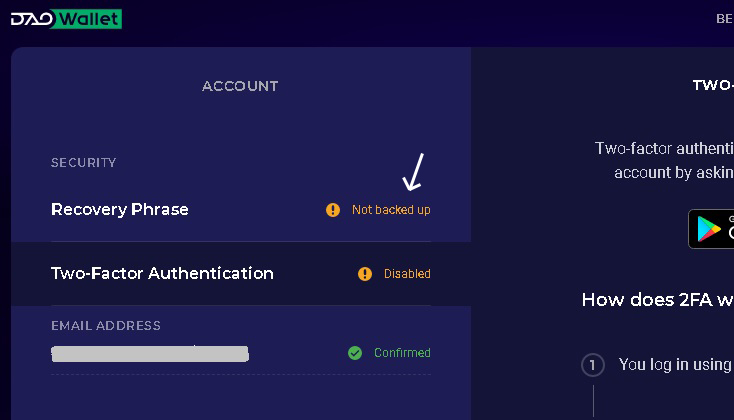The image size is (734, 420).
Task: Click the How does 2FA work heading
Action: [658, 300]
